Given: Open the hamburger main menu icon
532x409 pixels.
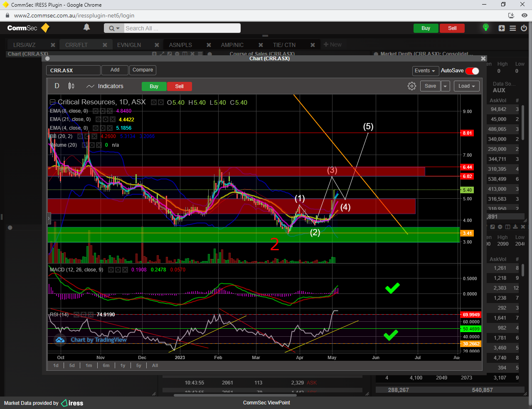Looking at the screenshot, I should (x=512, y=28).
